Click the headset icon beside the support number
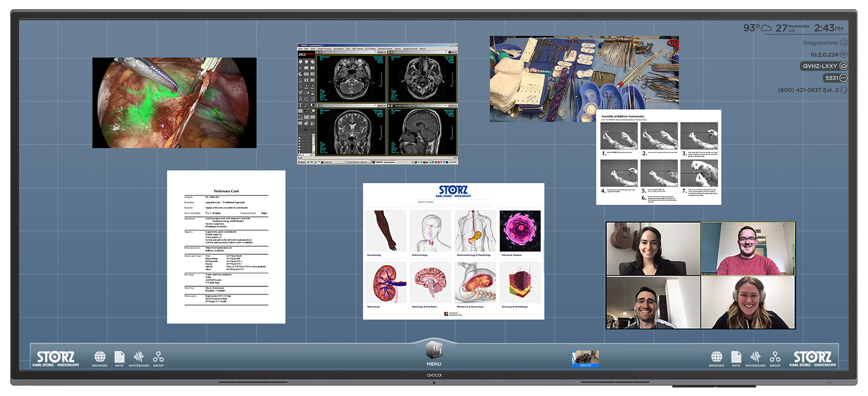The width and height of the screenshot is (868, 396). point(843,90)
